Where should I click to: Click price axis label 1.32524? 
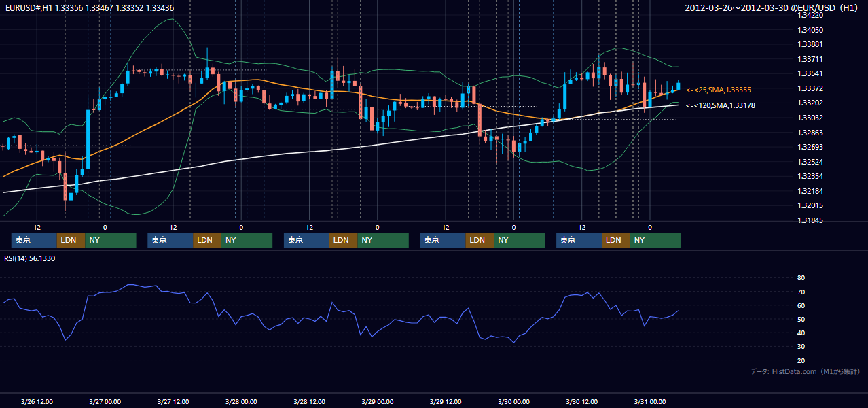point(810,162)
